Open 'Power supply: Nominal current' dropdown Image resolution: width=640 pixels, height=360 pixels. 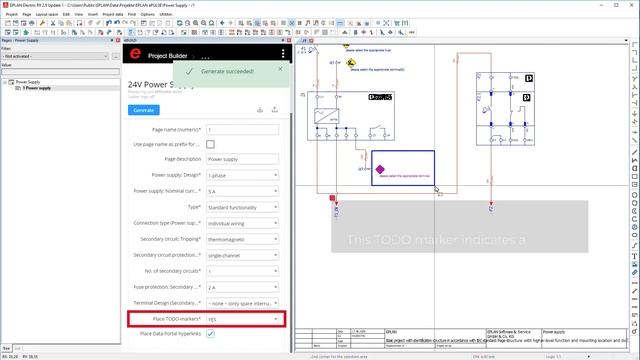coord(242,191)
